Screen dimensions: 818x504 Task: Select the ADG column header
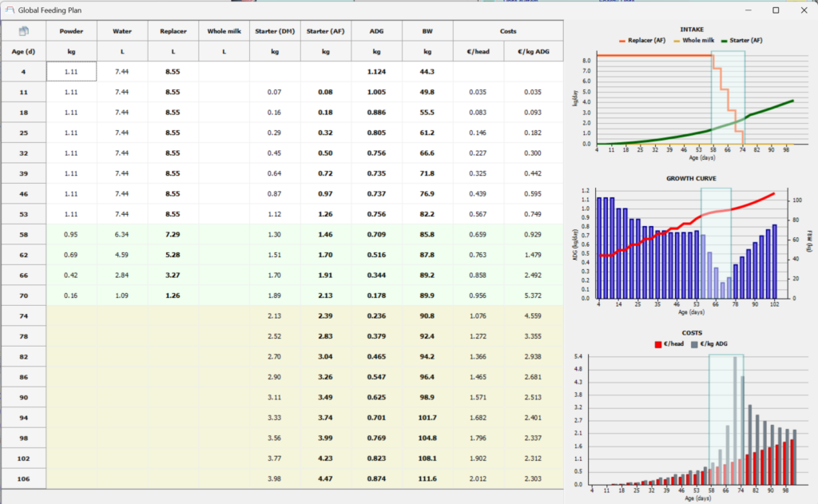(x=377, y=31)
